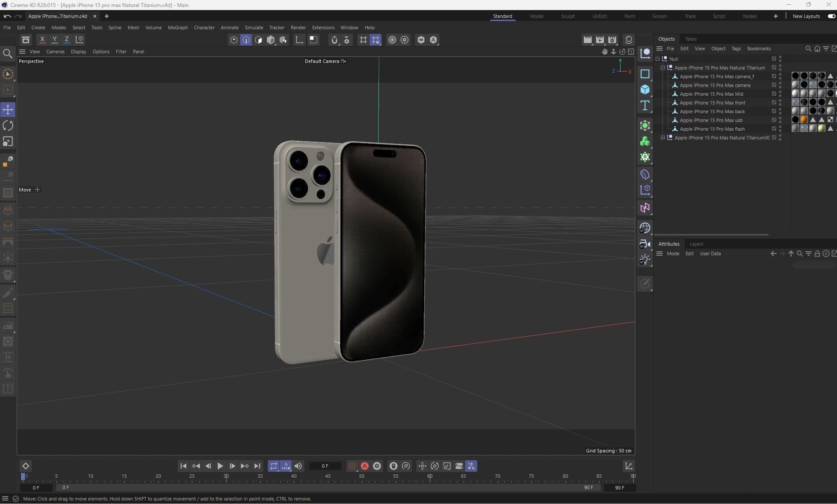Switch to Polygons mode
This screenshot has width=837, height=504.
pos(258,40)
